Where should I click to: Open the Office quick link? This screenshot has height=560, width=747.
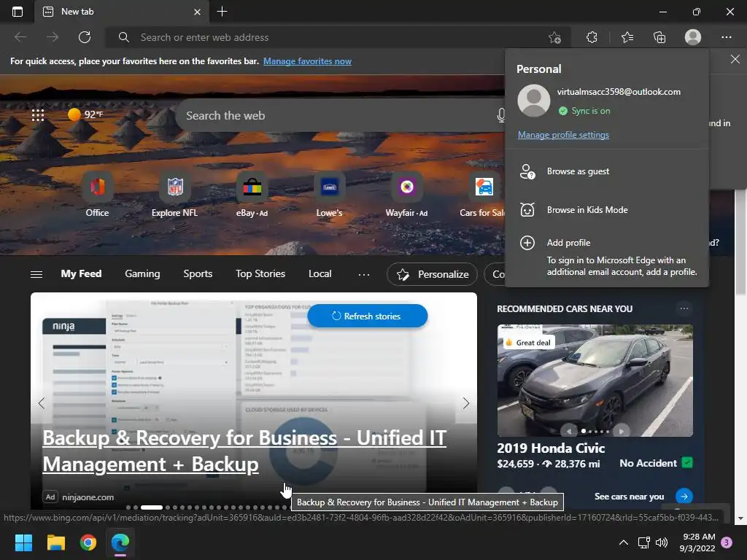(97, 195)
